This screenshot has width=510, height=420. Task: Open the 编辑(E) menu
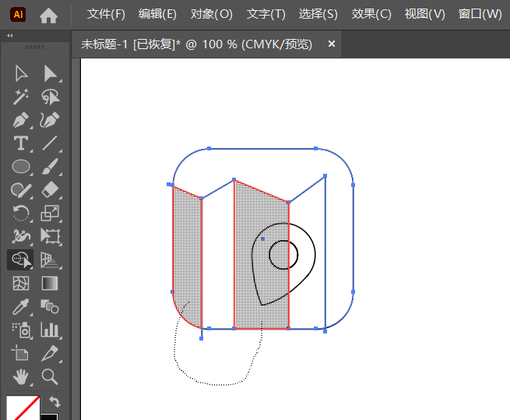pyautogui.click(x=157, y=14)
